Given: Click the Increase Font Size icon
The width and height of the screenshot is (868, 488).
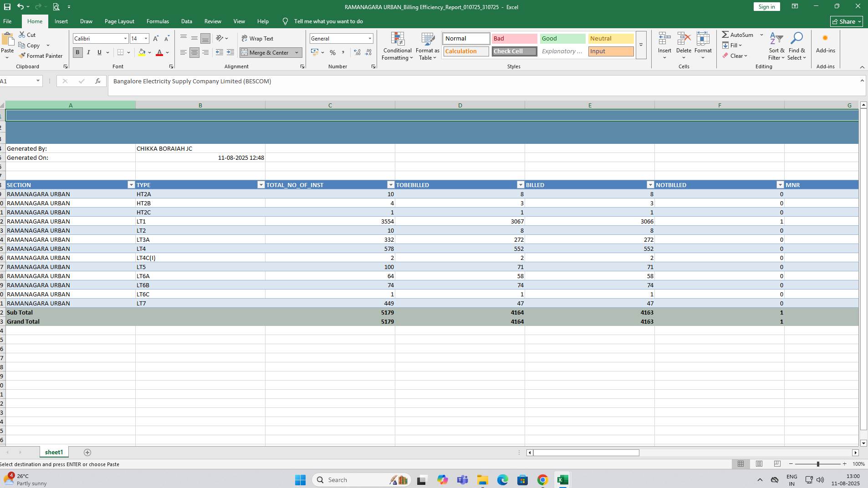Looking at the screenshot, I should coord(156,39).
